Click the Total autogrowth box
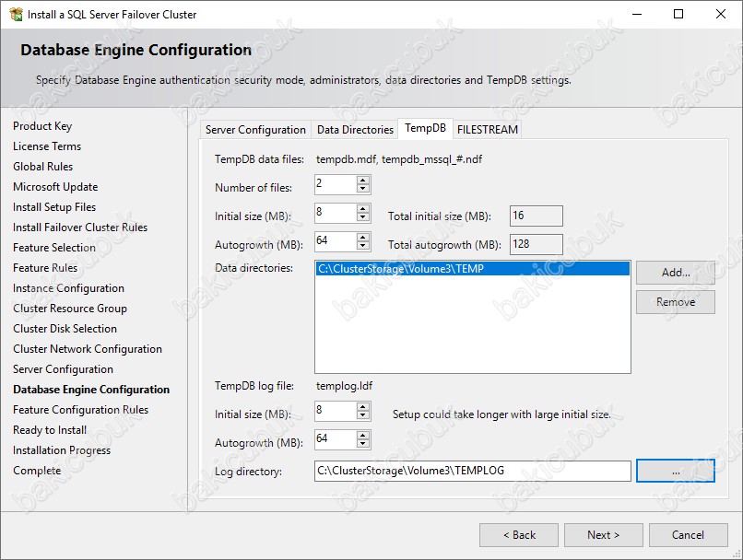The image size is (743, 560). coord(537,244)
